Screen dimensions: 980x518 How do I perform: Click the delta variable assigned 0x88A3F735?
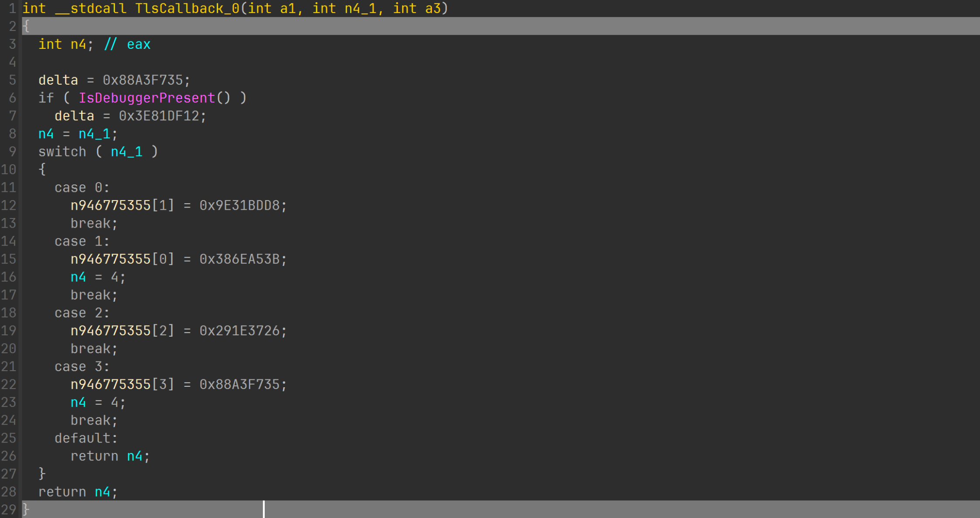coord(58,80)
